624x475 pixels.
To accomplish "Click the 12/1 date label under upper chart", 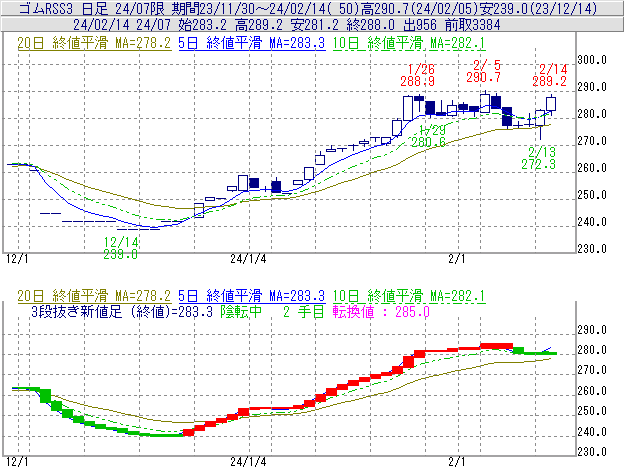I will click(18, 259).
